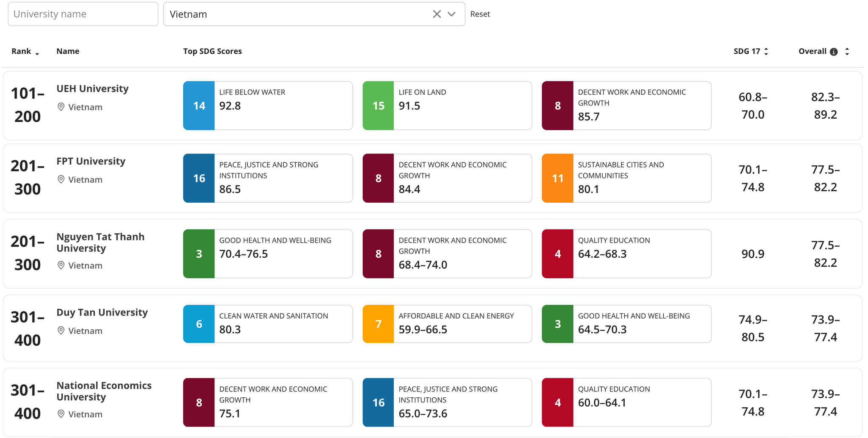Open National Economics University's Quality Education tile
This screenshot has height=438, width=868.
tap(626, 402)
